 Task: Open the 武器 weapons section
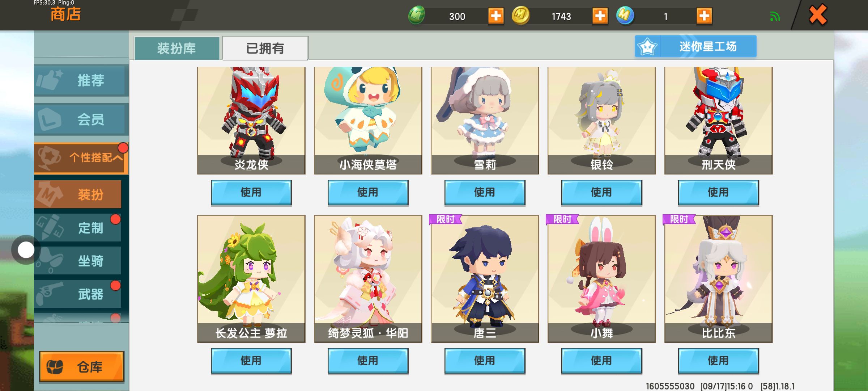[x=78, y=294]
